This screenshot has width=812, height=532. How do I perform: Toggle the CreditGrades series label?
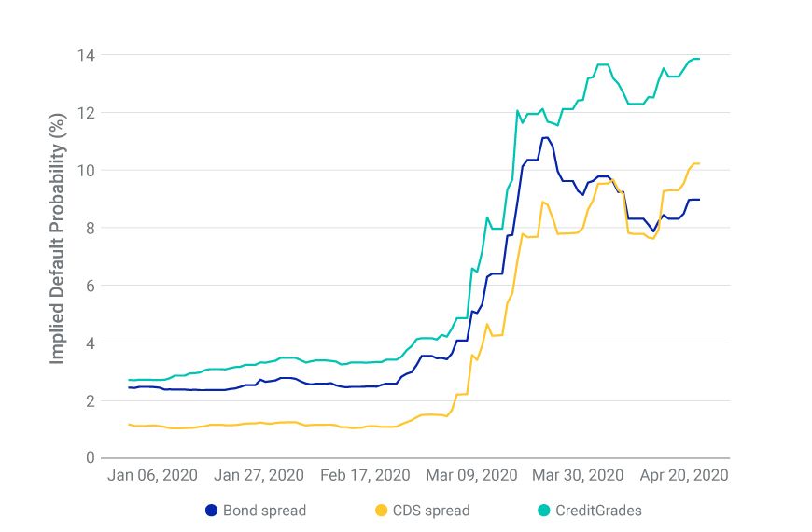tap(598, 511)
